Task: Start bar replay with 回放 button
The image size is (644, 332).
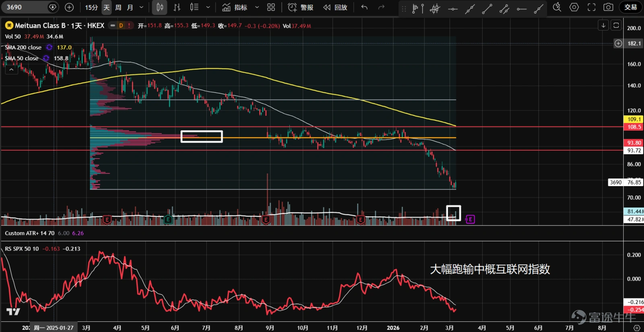Action: pyautogui.click(x=335, y=7)
